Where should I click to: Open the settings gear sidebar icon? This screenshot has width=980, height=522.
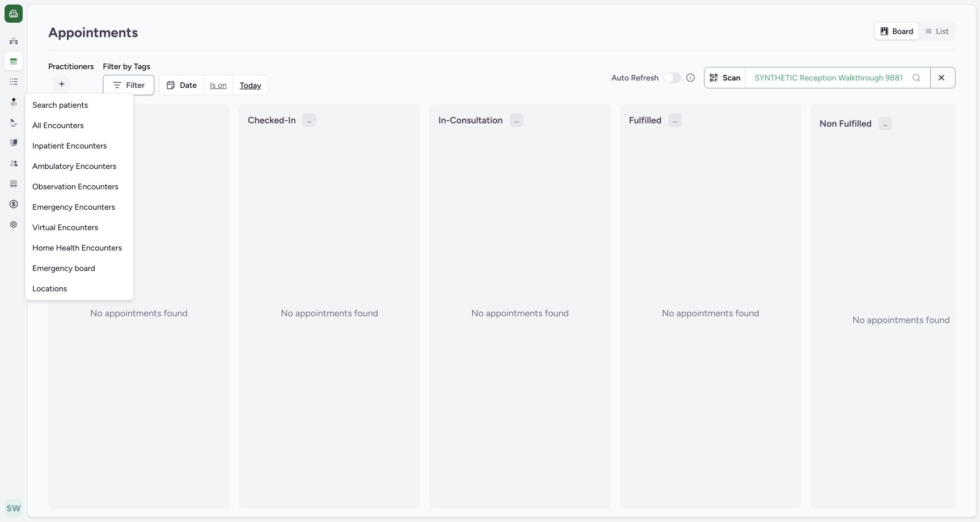[14, 224]
